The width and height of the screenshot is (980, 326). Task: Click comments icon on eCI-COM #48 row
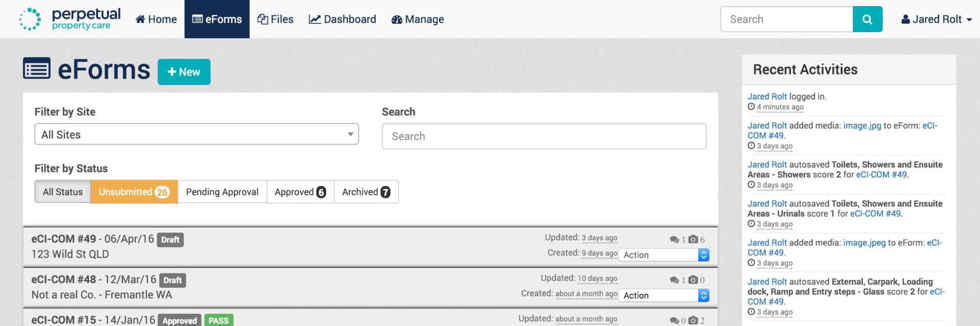[x=674, y=280]
